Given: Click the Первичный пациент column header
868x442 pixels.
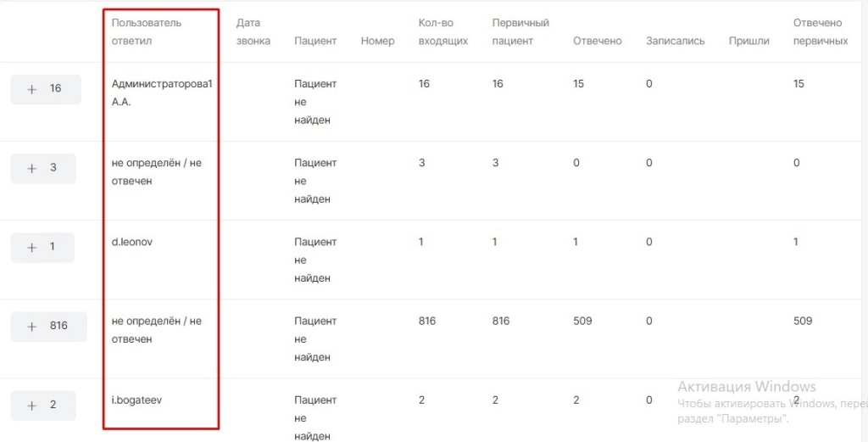Looking at the screenshot, I should (x=520, y=31).
